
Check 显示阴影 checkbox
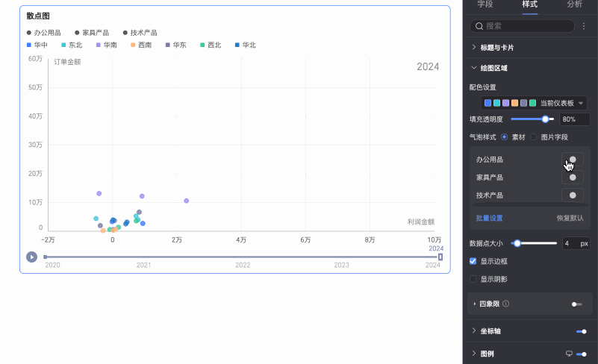[x=473, y=279]
